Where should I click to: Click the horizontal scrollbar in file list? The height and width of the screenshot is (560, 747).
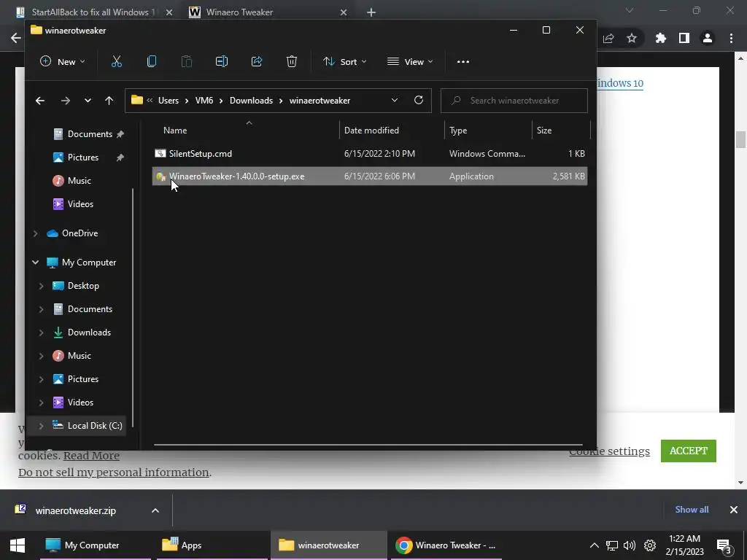[368, 445]
